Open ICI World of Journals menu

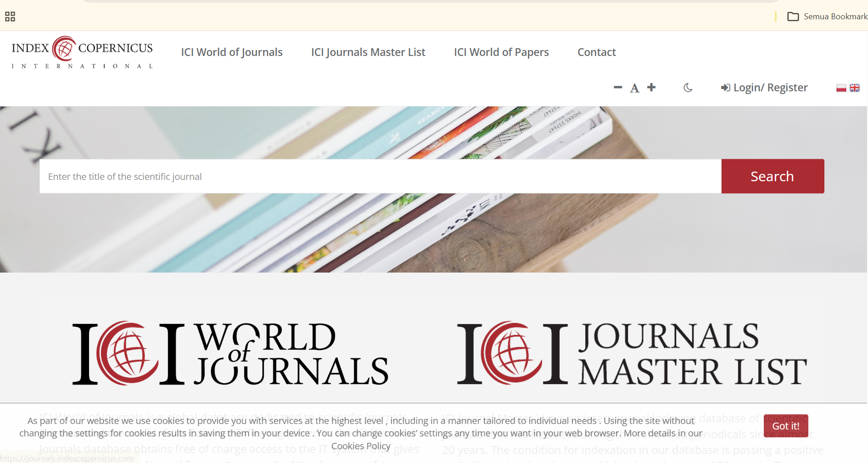pyautogui.click(x=232, y=52)
